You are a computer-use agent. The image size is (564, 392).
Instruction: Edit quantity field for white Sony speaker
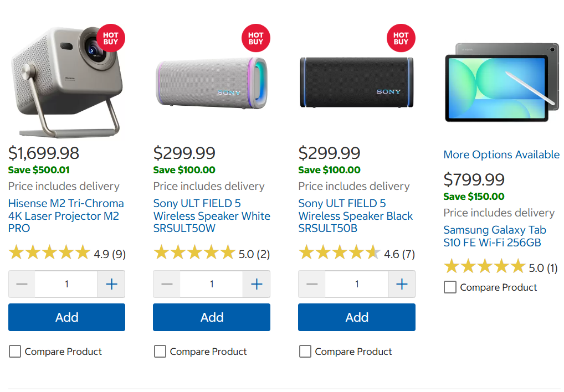(212, 284)
